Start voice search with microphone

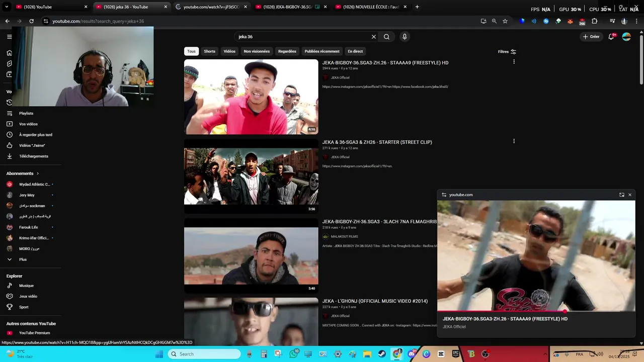[x=405, y=37]
